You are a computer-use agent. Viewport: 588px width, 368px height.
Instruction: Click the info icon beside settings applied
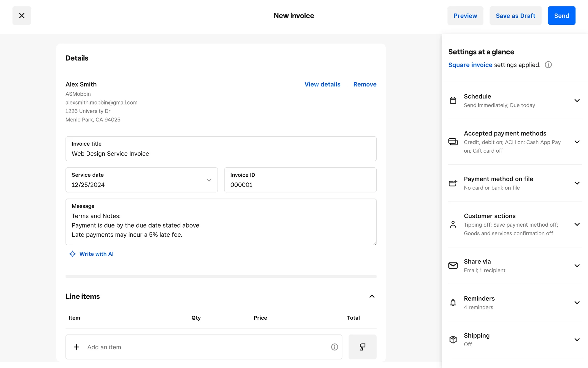point(548,65)
